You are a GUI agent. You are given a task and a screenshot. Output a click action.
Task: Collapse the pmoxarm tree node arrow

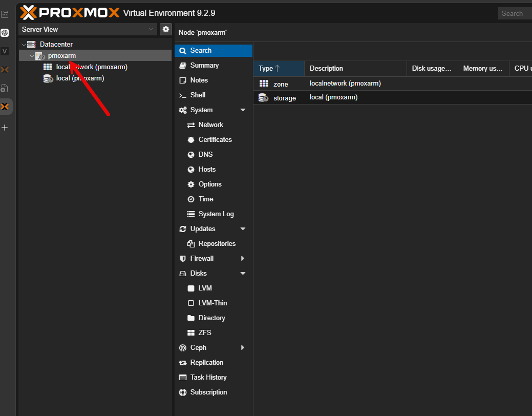(32, 56)
